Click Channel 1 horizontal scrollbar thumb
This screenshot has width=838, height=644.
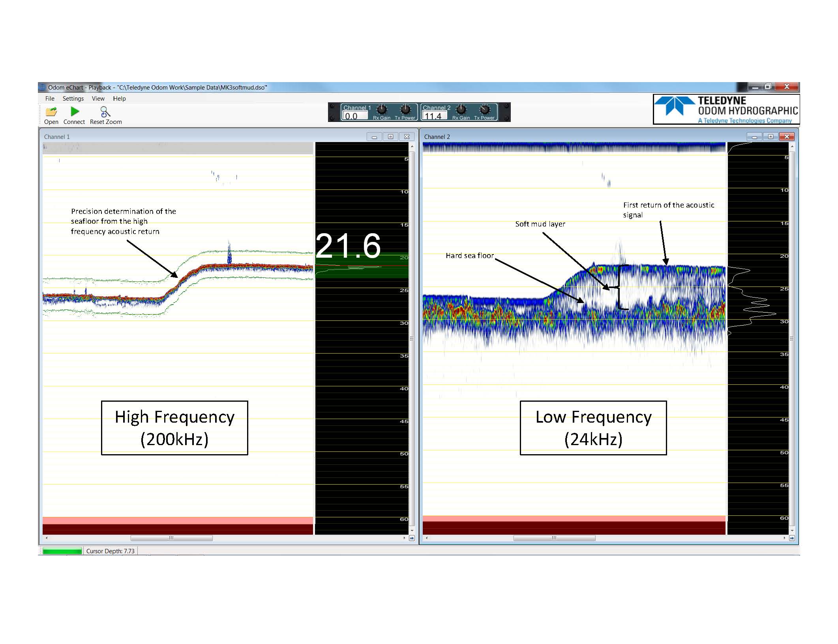pyautogui.click(x=171, y=538)
